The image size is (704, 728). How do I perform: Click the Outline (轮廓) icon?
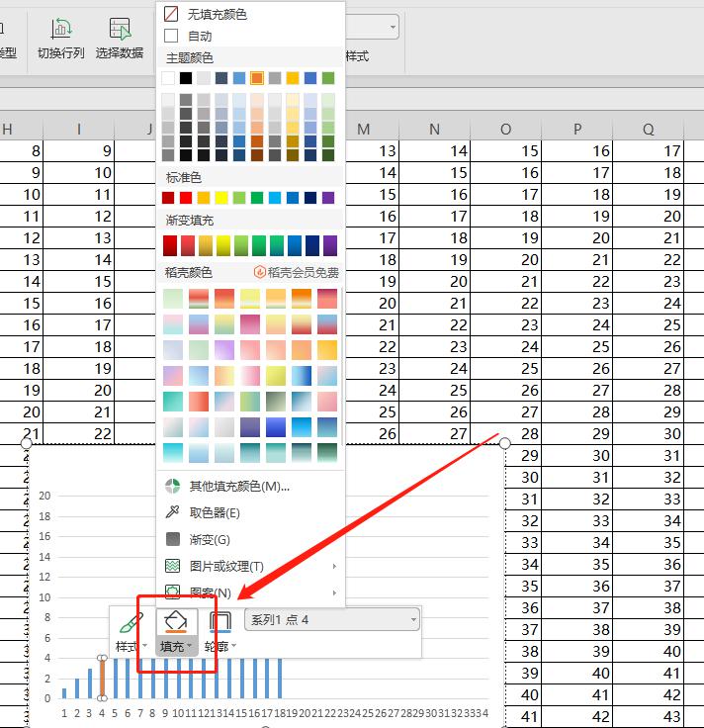[x=220, y=622]
